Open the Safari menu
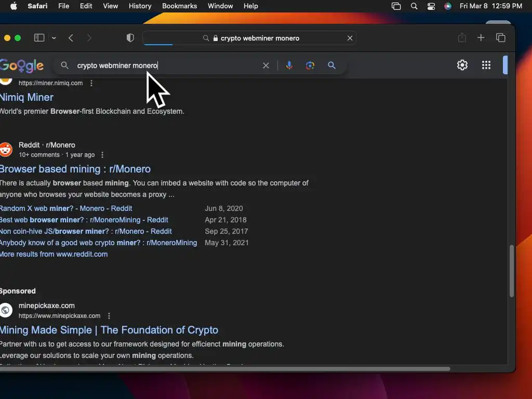 [37, 6]
